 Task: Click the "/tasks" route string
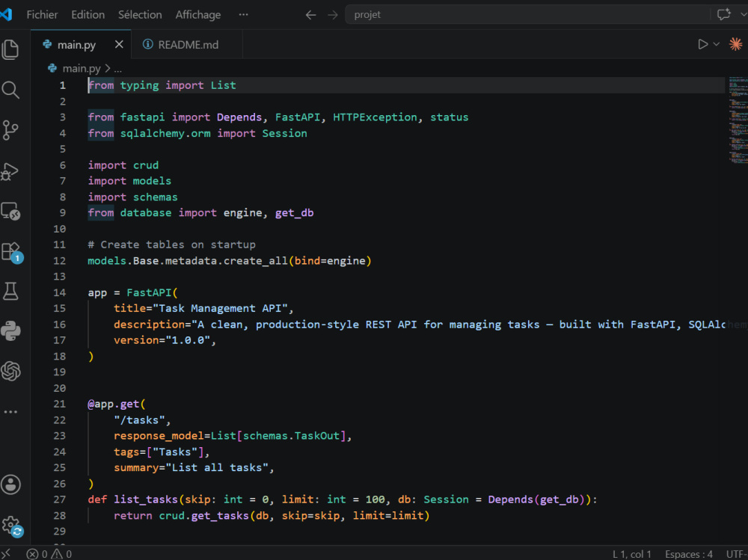click(139, 420)
